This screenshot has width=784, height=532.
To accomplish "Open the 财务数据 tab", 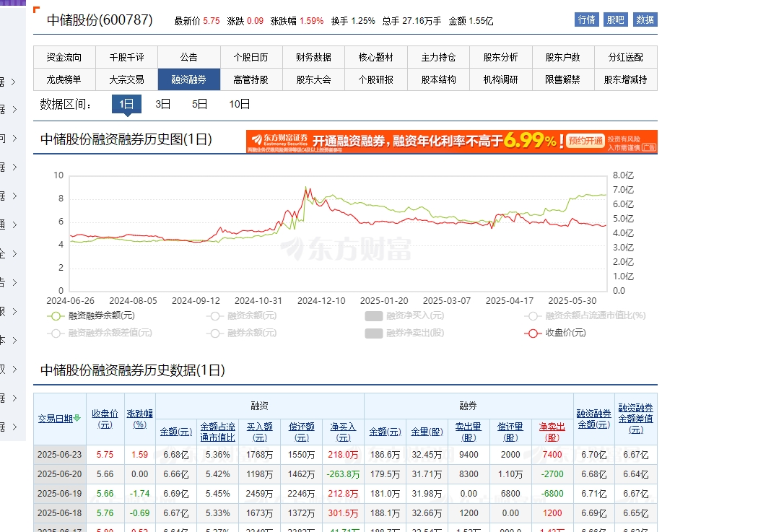I will point(313,57).
